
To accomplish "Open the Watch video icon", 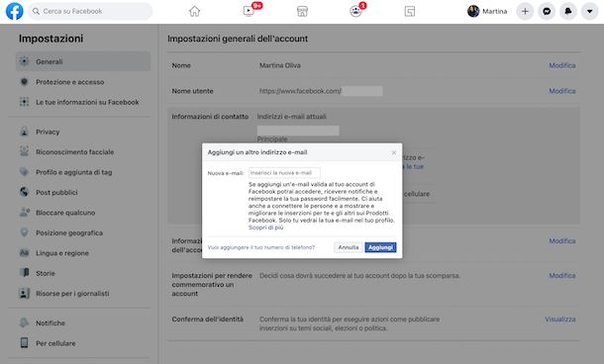I will (249, 11).
